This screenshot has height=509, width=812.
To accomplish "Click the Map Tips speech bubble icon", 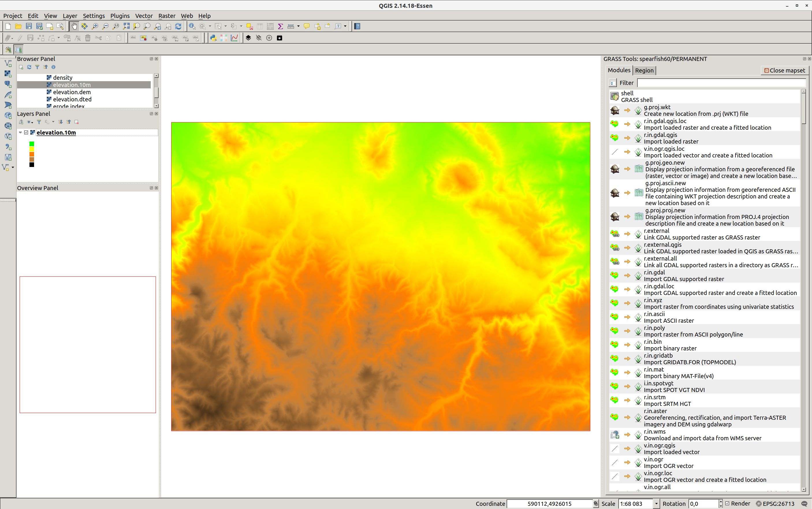I will coord(306,26).
